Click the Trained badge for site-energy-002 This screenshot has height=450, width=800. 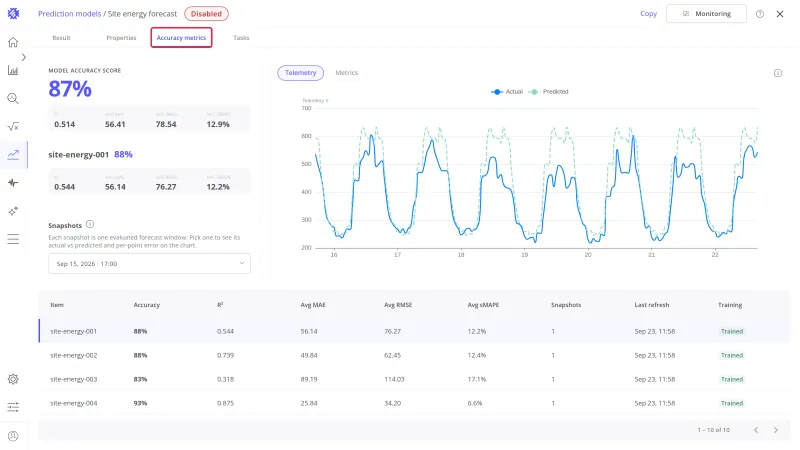(732, 355)
